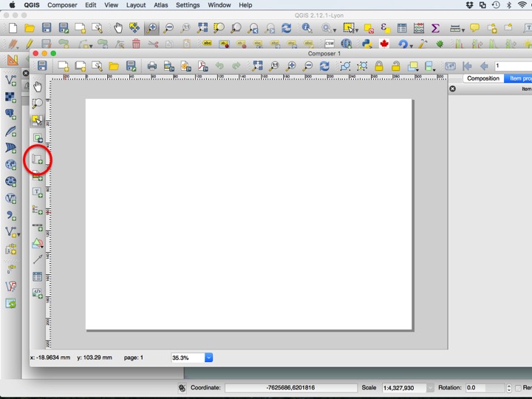Select the Add arrow tool
Image resolution: width=532 pixels, height=399 pixels.
(38, 259)
